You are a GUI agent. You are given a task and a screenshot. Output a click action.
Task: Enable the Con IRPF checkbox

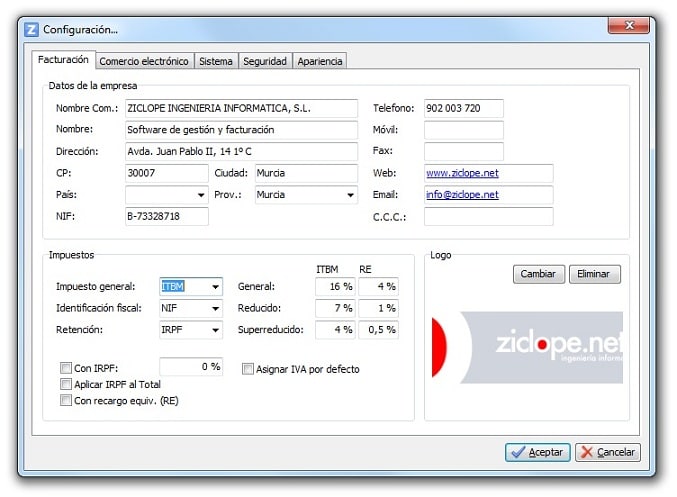coord(66,368)
